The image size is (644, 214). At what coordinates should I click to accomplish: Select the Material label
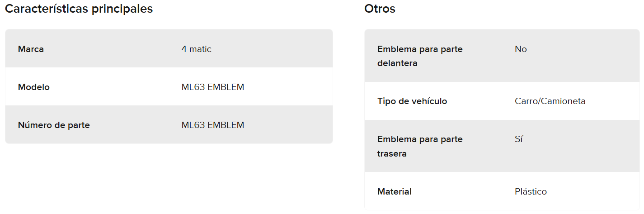pos(394,191)
